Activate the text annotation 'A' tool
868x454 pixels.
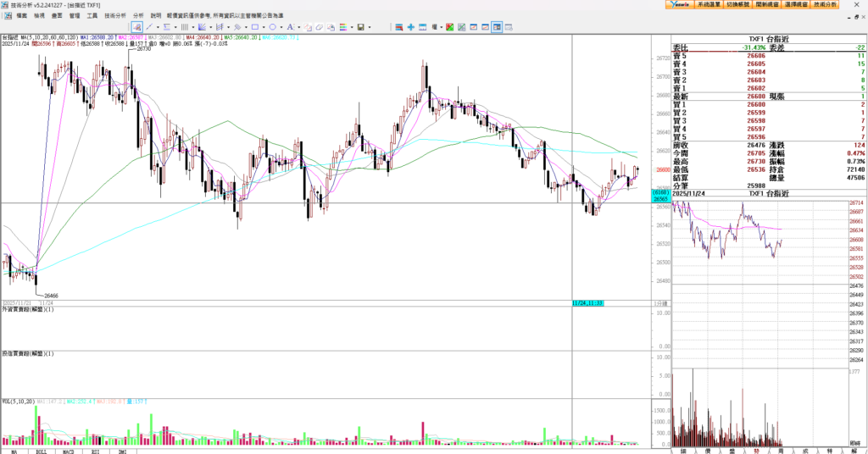290,27
